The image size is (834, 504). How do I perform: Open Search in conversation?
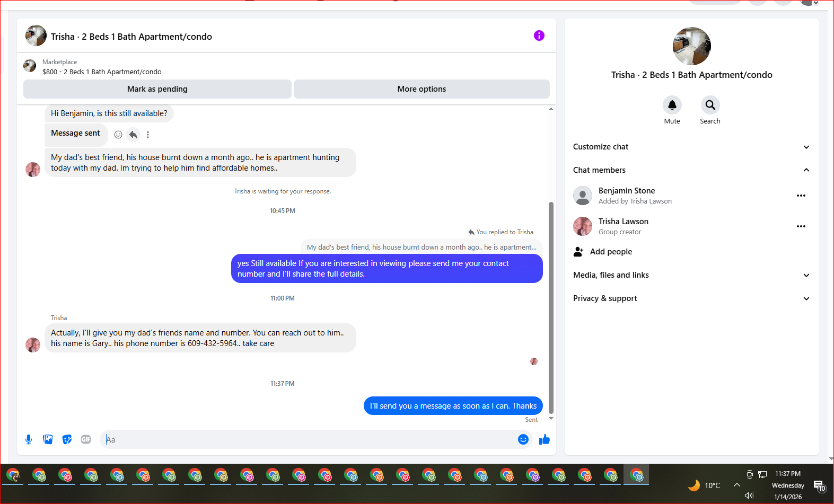[710, 105]
